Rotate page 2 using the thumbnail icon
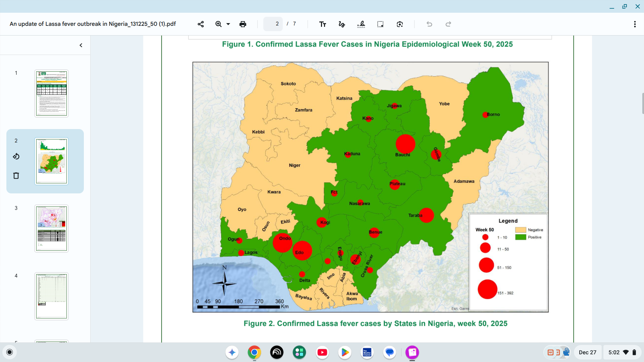Screen dimensions: 644x362 click(x=16, y=157)
